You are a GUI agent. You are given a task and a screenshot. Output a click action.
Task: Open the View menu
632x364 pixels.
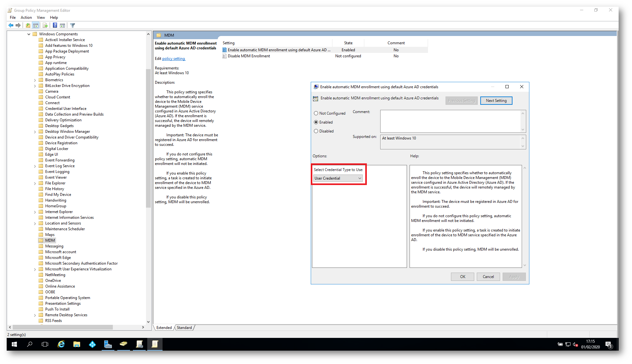point(41,18)
